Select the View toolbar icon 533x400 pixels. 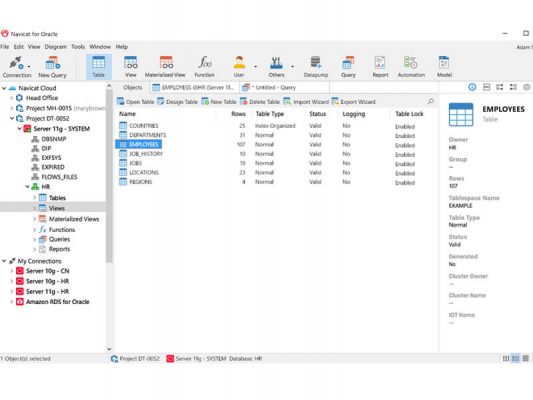click(x=131, y=67)
